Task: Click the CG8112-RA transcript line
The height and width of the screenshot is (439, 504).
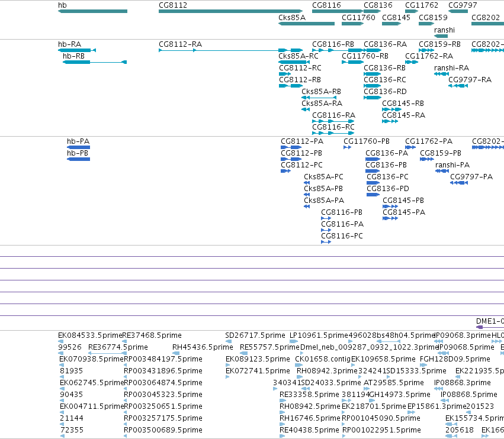Action: (231, 50)
